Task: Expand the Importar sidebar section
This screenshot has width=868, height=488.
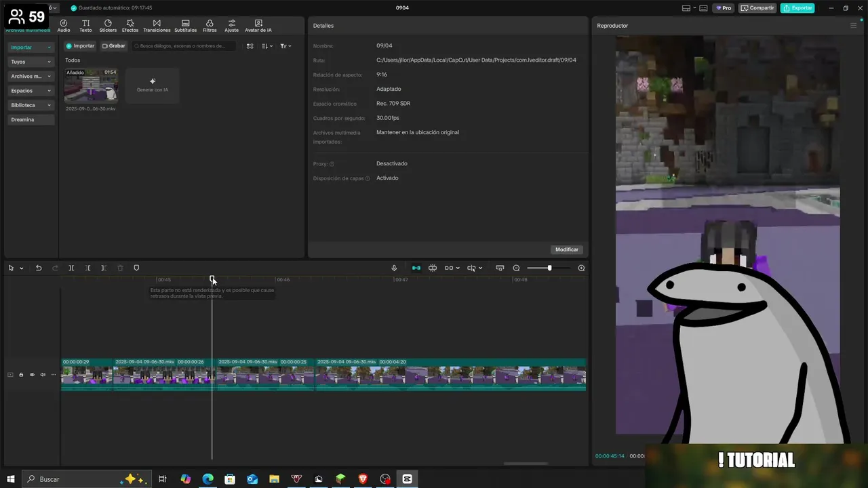Action: pyautogui.click(x=31, y=47)
